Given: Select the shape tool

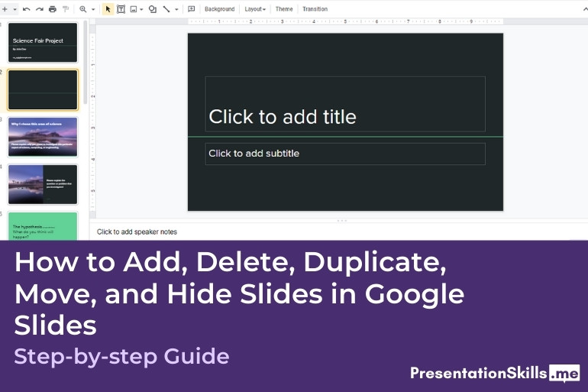Looking at the screenshot, I should [x=152, y=9].
